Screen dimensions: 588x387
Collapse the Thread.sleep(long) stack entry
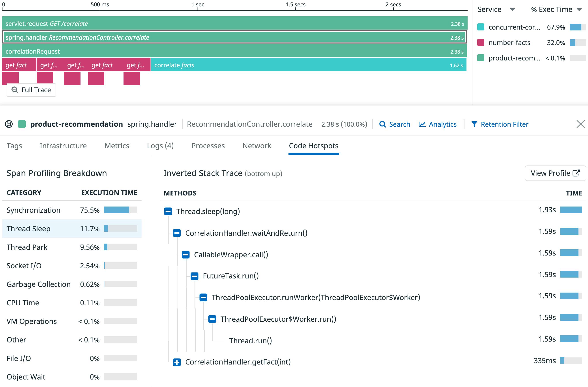point(168,212)
